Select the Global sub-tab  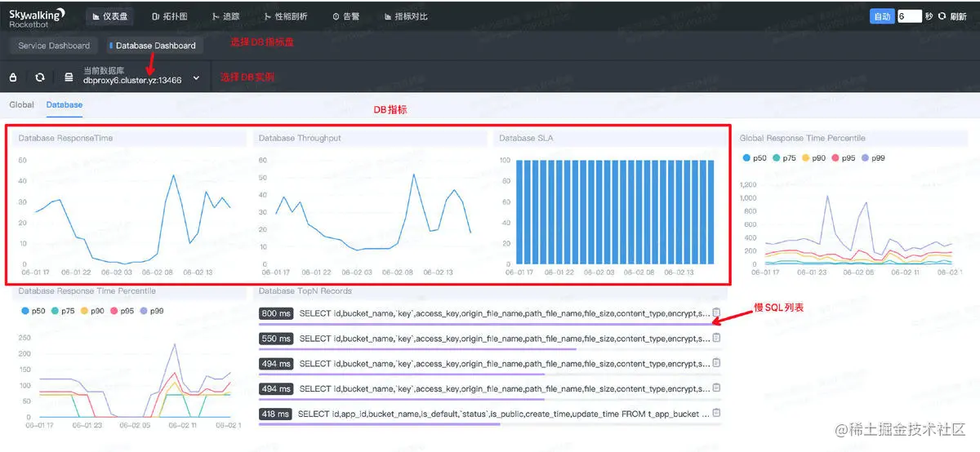coord(21,104)
